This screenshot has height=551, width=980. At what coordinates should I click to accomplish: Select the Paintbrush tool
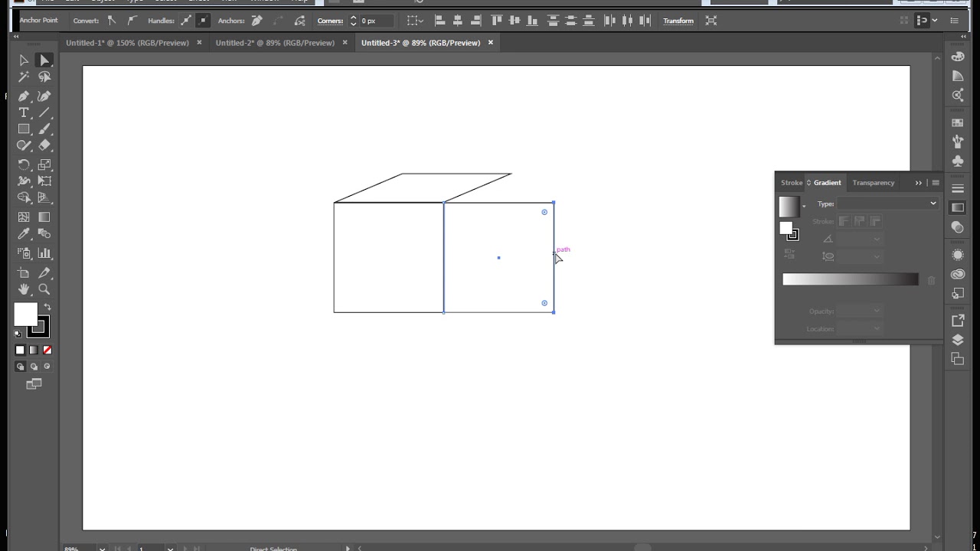(44, 129)
